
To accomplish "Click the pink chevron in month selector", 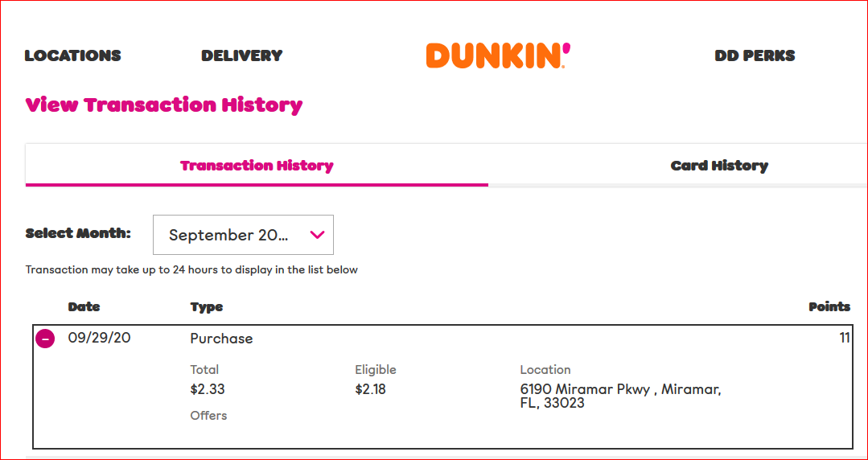I will coord(317,235).
